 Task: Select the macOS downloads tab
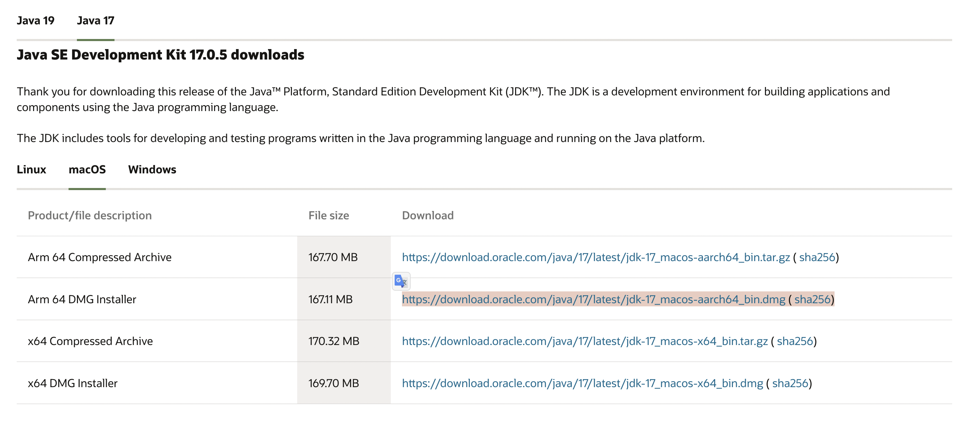(x=87, y=170)
